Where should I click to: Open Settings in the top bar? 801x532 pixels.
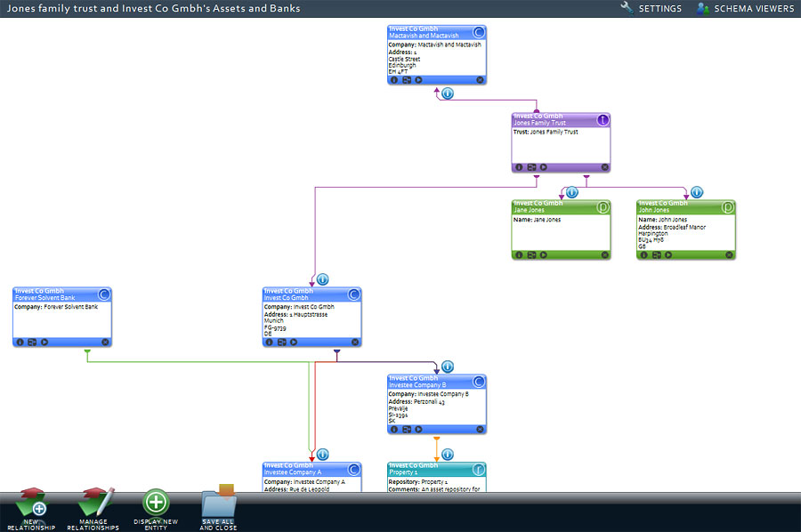click(651, 8)
